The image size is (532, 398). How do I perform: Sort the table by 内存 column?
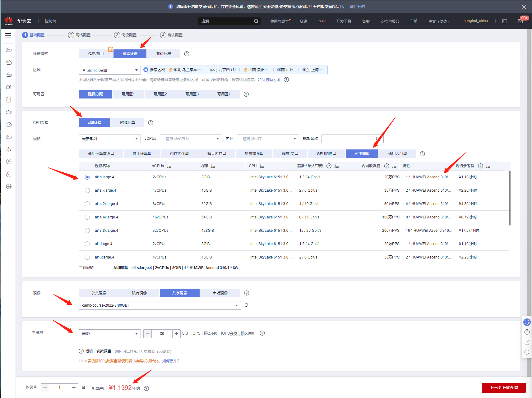(x=213, y=166)
